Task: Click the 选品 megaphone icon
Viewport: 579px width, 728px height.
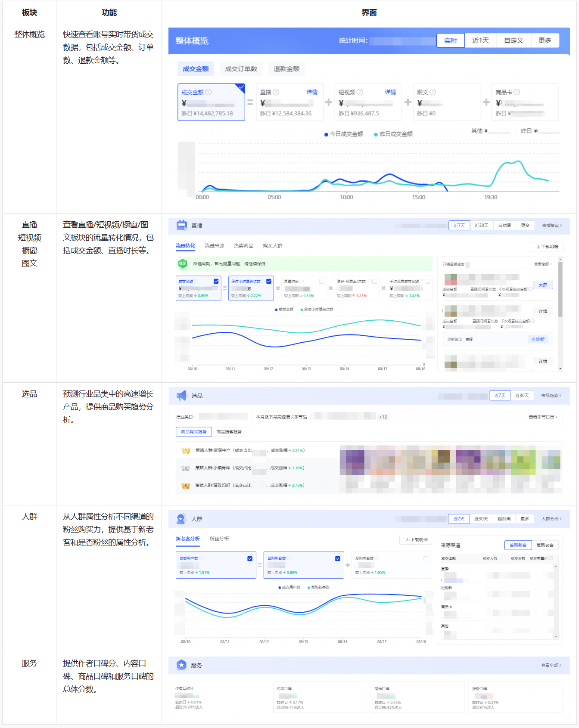Action: pos(181,396)
